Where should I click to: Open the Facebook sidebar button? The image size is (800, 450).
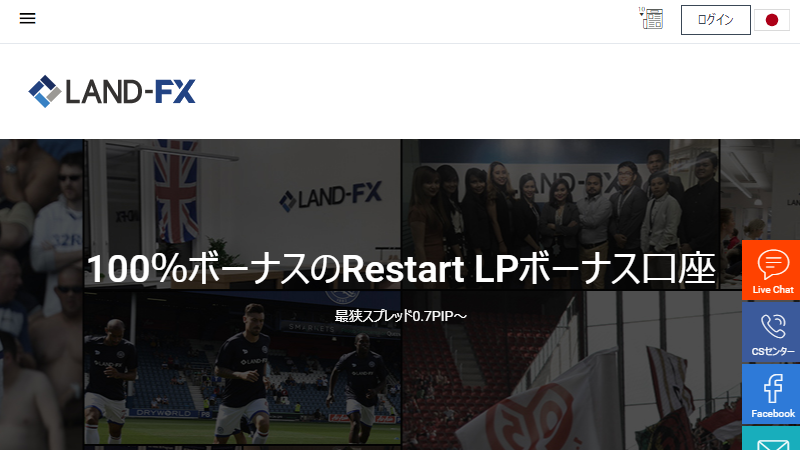point(771,394)
